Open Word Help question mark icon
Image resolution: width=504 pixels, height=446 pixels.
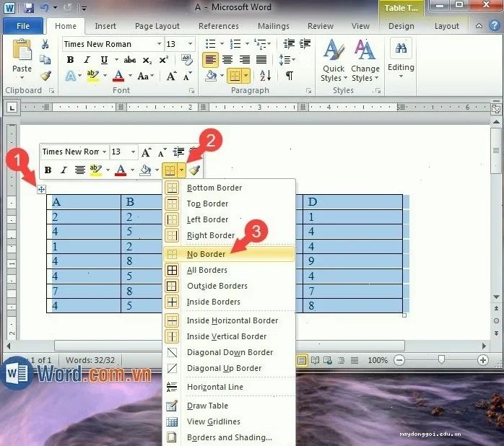[x=495, y=26]
